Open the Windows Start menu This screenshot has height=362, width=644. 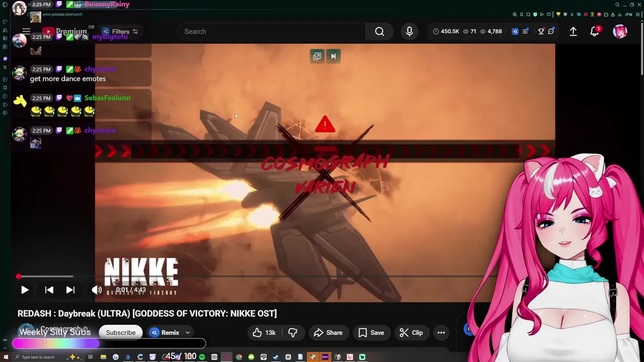click(x=6, y=357)
